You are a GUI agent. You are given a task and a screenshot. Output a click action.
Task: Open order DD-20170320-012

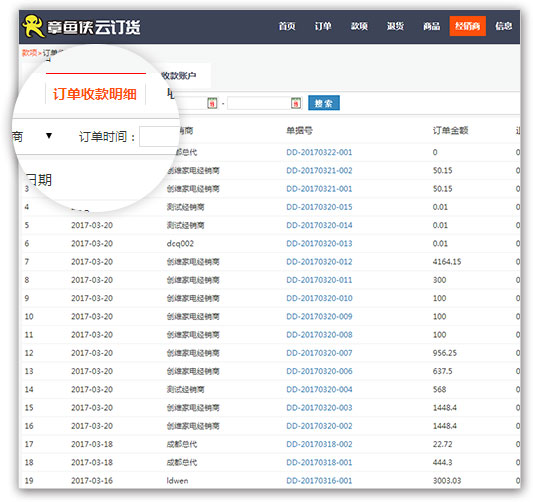[319, 262]
